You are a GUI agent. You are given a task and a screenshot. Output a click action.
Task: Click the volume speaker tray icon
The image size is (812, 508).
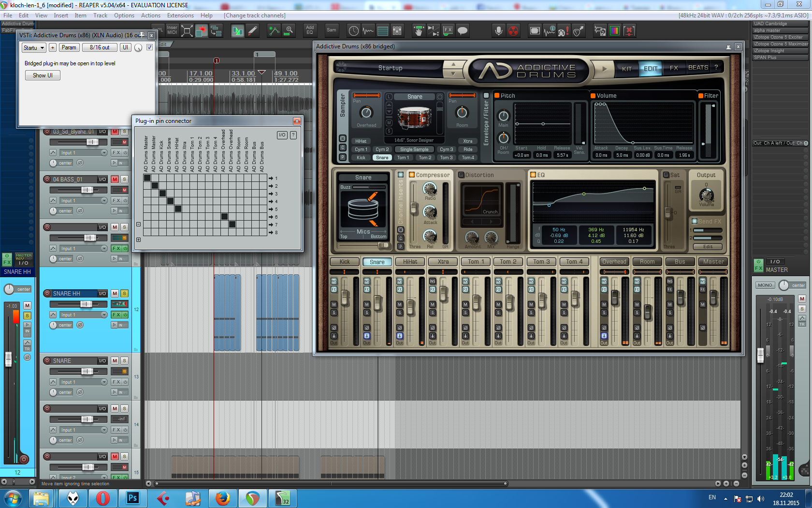click(761, 498)
